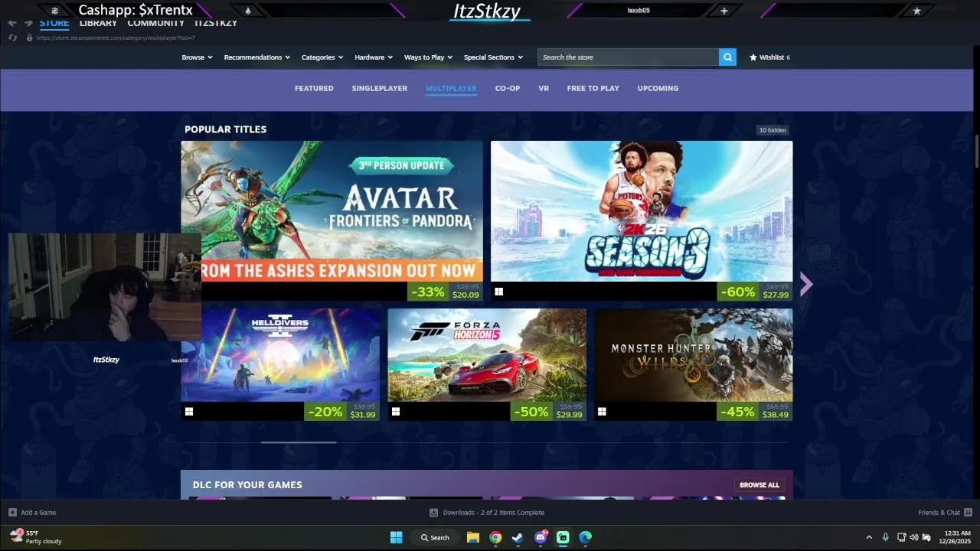Open the Upcoming tab
Screen dimensions: 980x551
click(658, 88)
